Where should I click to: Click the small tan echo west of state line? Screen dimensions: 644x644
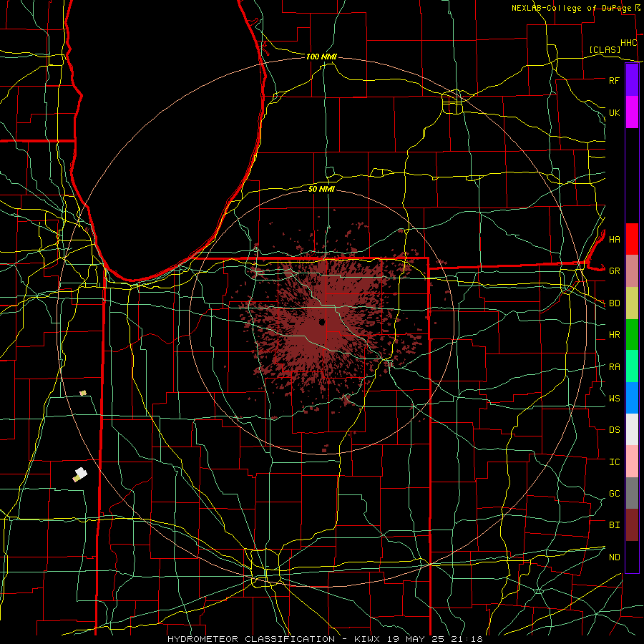(x=83, y=393)
